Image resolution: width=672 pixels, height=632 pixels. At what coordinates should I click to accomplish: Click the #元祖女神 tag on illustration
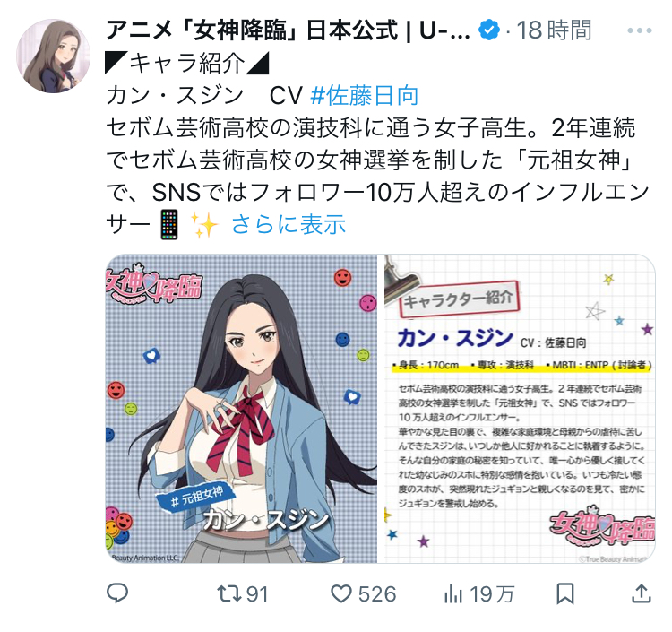click(196, 497)
